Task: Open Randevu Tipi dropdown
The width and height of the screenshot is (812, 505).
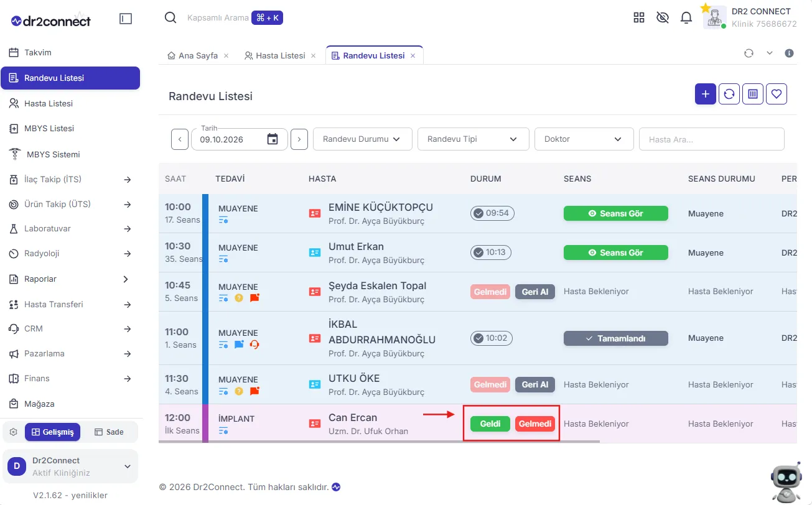Action: (474, 139)
